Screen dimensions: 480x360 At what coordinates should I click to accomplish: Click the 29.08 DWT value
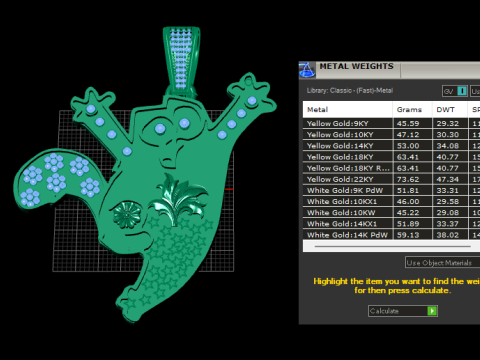[x=448, y=213]
